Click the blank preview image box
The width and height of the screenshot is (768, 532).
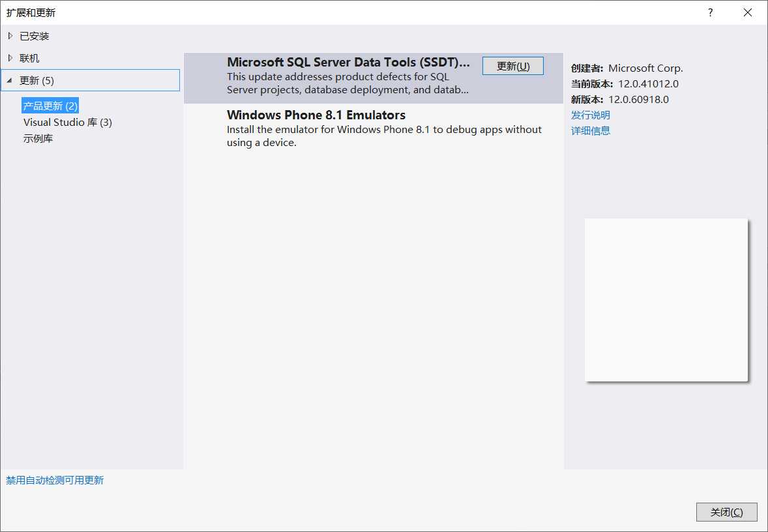pyautogui.click(x=666, y=300)
